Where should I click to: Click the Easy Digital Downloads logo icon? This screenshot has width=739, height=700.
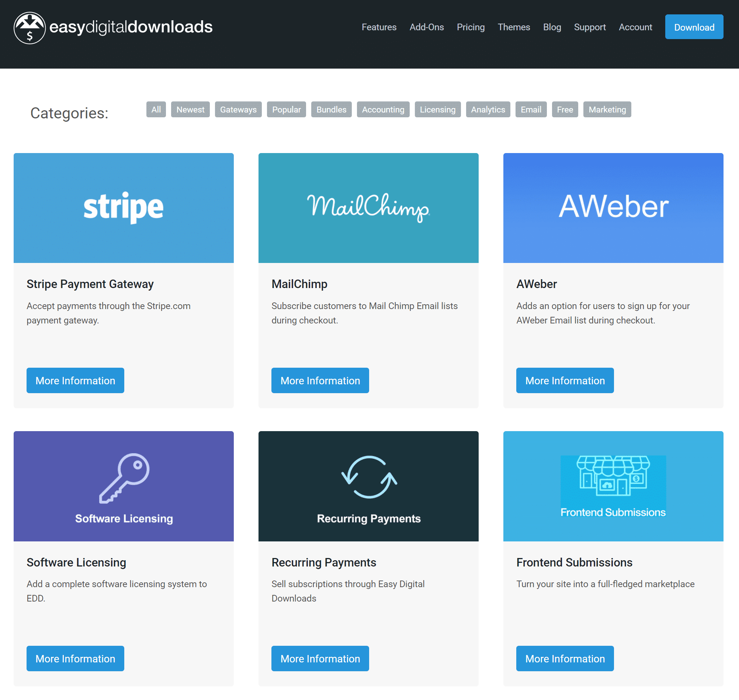click(29, 27)
